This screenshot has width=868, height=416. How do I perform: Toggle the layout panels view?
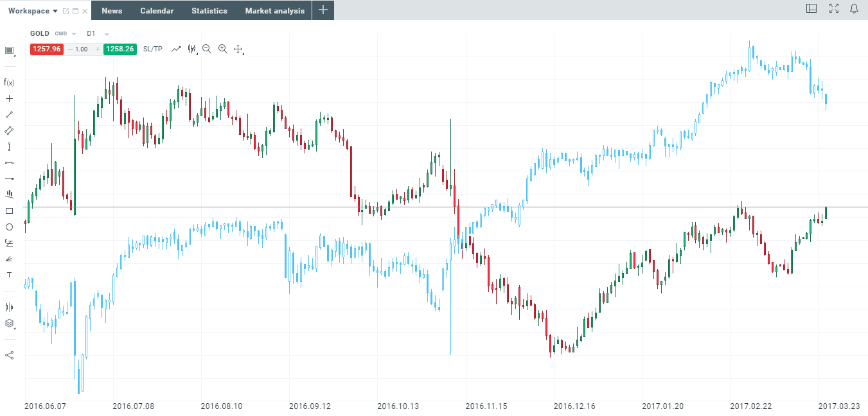point(811,9)
